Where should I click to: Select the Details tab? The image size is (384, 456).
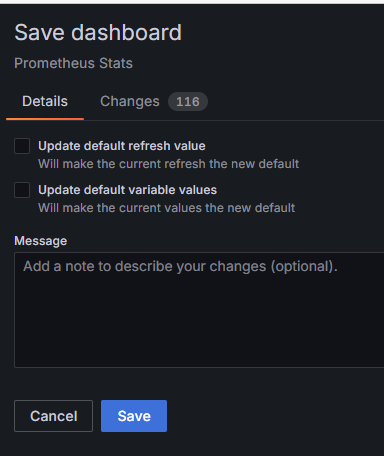coord(45,102)
